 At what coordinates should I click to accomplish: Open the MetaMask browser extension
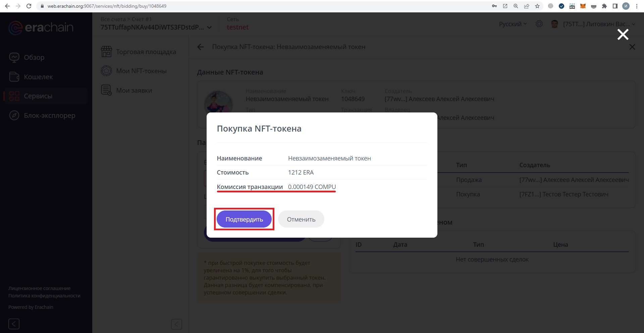(583, 6)
